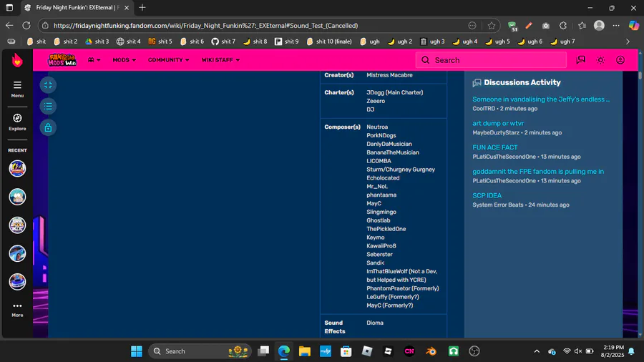644x362 pixels.
Task: Expand the COMMUNITY dropdown menu
Action: coord(168,60)
